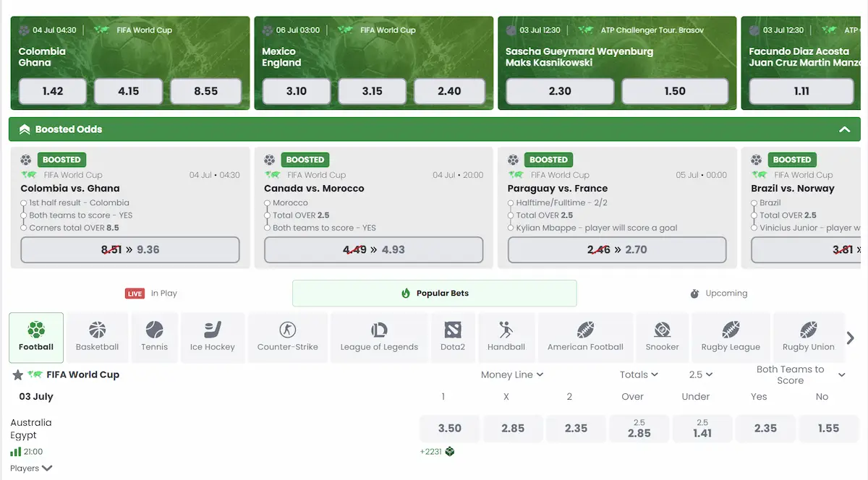The image size is (868, 480).
Task: Pick Ghana win at 8.55
Action: [x=206, y=92]
